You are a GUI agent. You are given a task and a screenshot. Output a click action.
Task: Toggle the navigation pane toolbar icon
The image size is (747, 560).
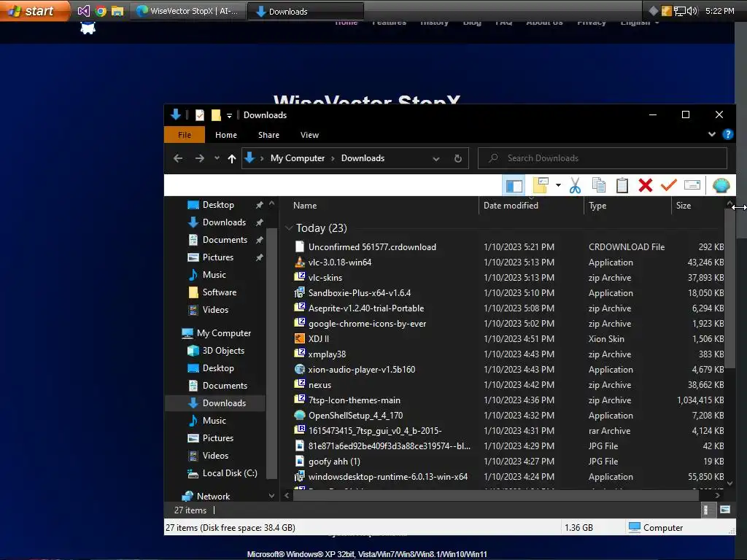coord(514,186)
